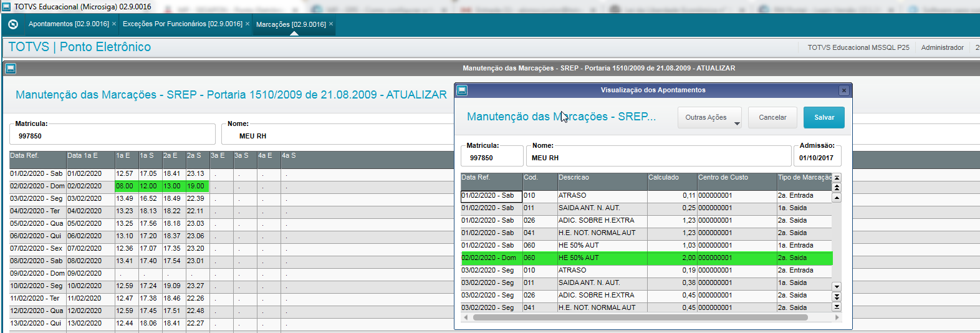Move down one row with single down arrow
The height and width of the screenshot is (333, 980).
pos(837,287)
